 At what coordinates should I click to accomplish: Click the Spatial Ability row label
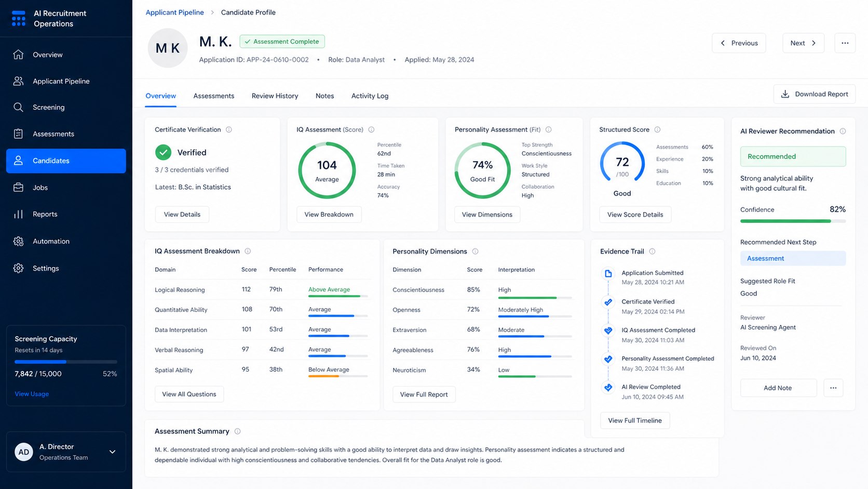tap(173, 370)
